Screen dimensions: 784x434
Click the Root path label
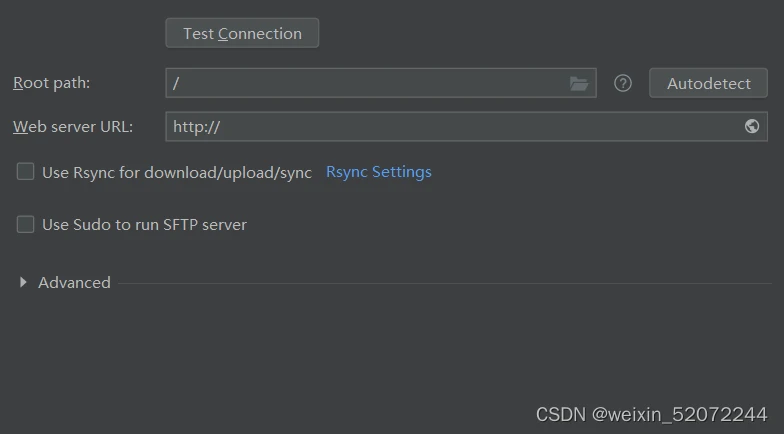(52, 83)
